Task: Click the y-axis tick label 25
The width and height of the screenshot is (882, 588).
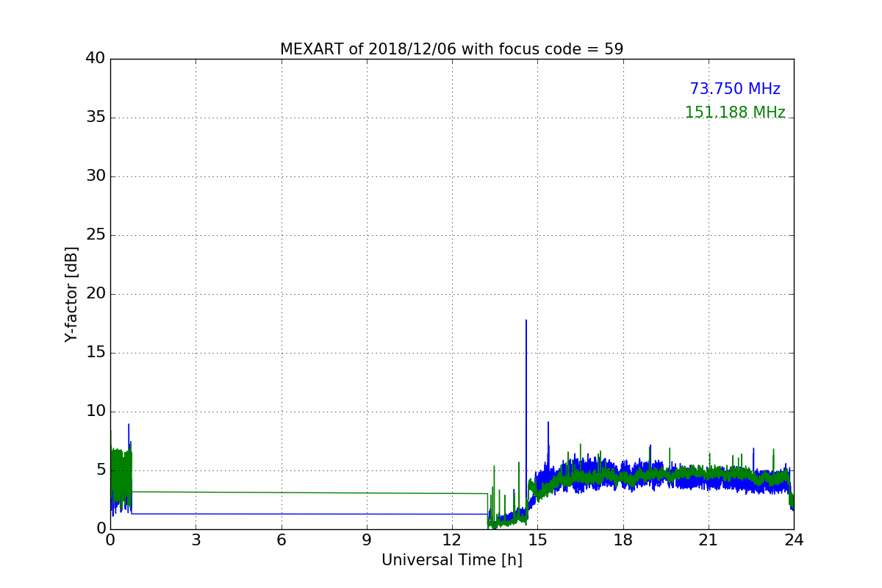Action: [96, 235]
